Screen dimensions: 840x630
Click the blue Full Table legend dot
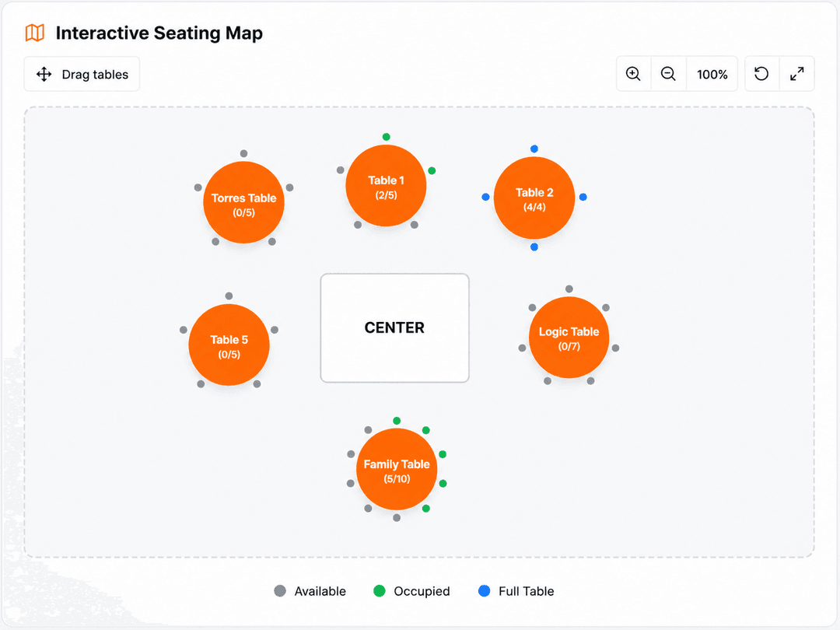click(x=484, y=591)
